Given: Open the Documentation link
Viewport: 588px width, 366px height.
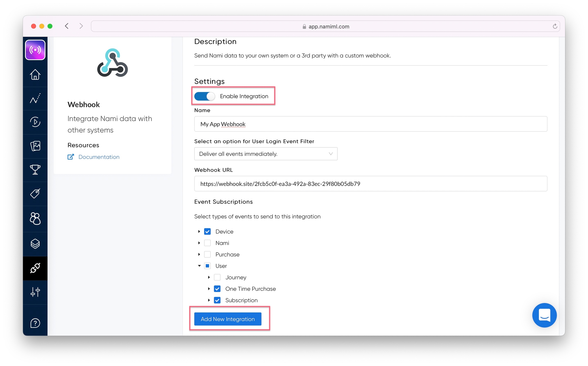Looking at the screenshot, I should [99, 157].
